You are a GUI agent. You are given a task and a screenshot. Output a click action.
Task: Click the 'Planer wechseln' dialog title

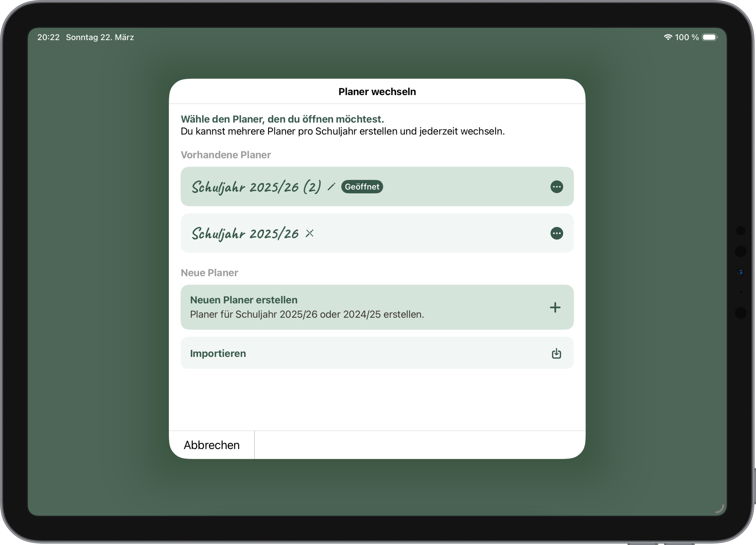click(x=377, y=92)
